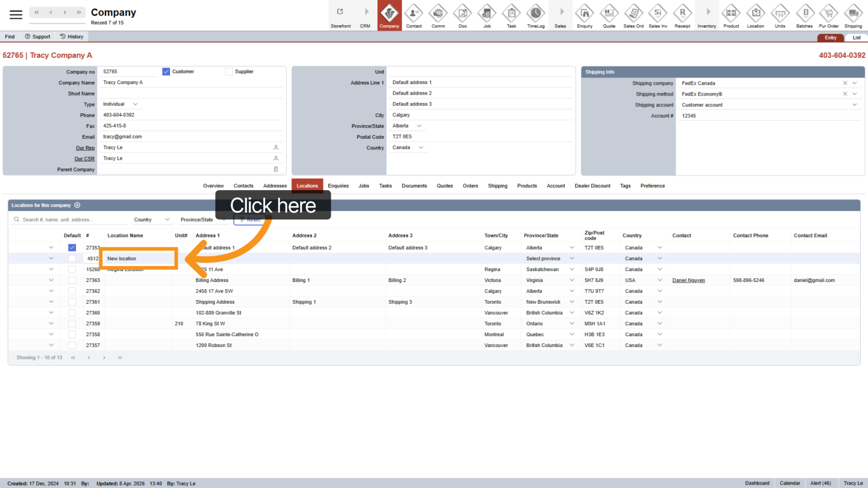Open the History panel
868x488 pixels.
[72, 37]
